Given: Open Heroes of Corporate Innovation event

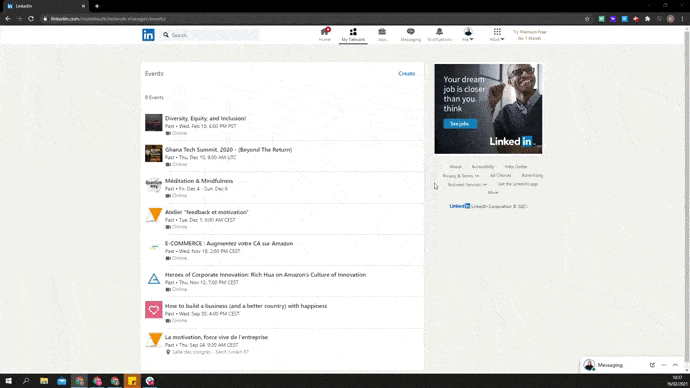Looking at the screenshot, I should pos(265,275).
